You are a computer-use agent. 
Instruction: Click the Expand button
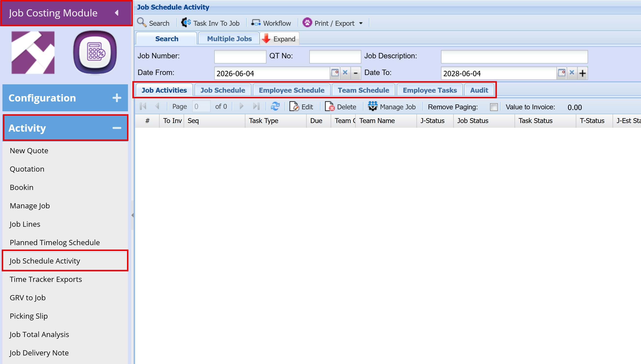coord(279,39)
